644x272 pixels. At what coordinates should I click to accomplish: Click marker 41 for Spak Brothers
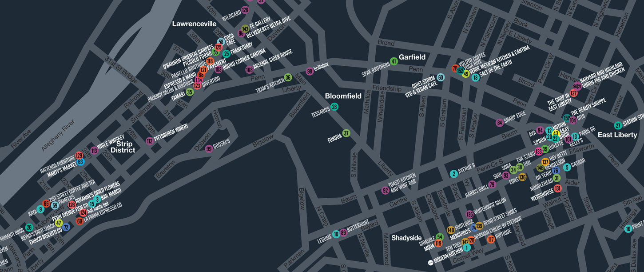tap(394, 61)
